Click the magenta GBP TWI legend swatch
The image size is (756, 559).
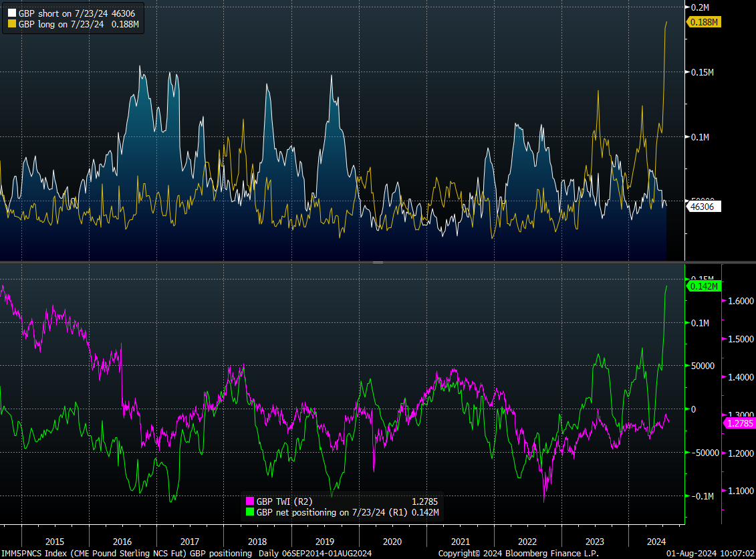coord(249,501)
